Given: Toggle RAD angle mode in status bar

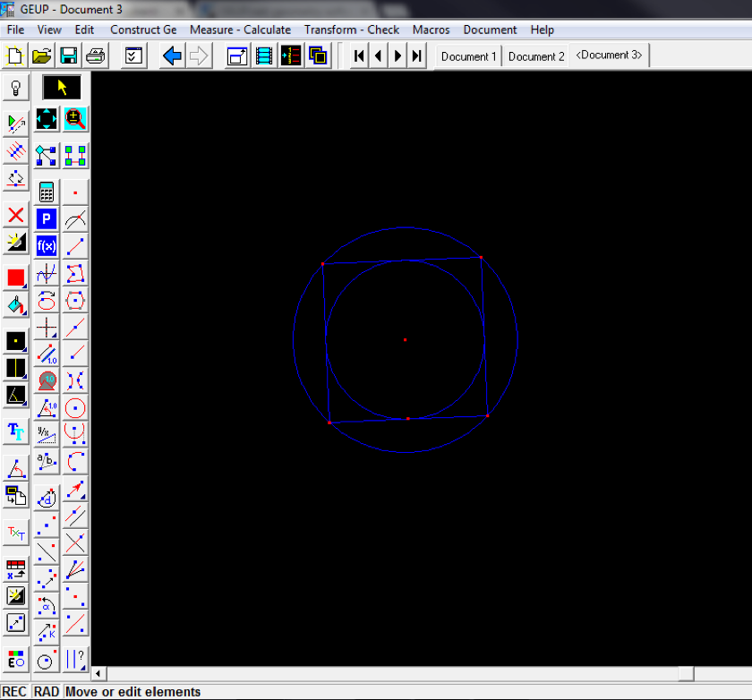Looking at the screenshot, I should pos(46,692).
